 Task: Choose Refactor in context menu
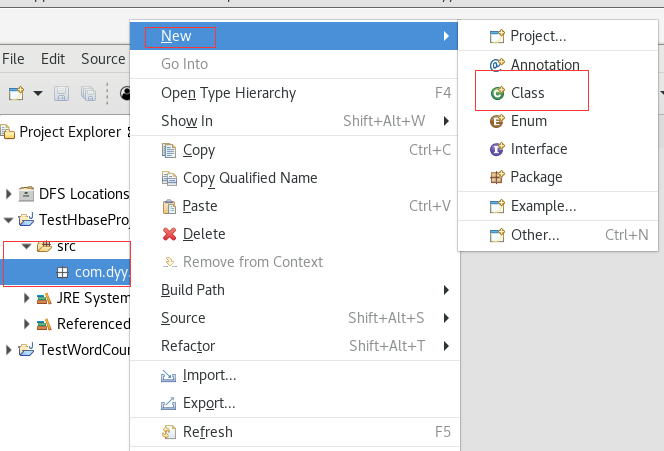(x=294, y=346)
